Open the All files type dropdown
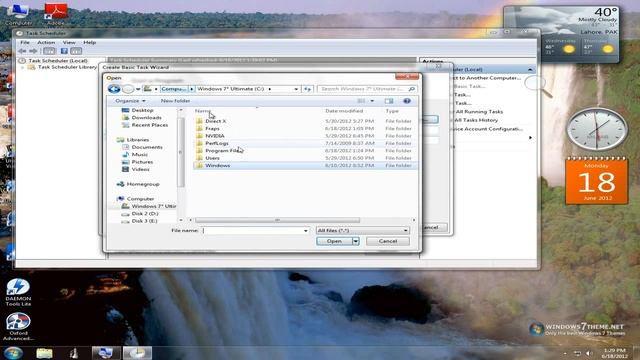The height and width of the screenshot is (360, 640). 362,231
